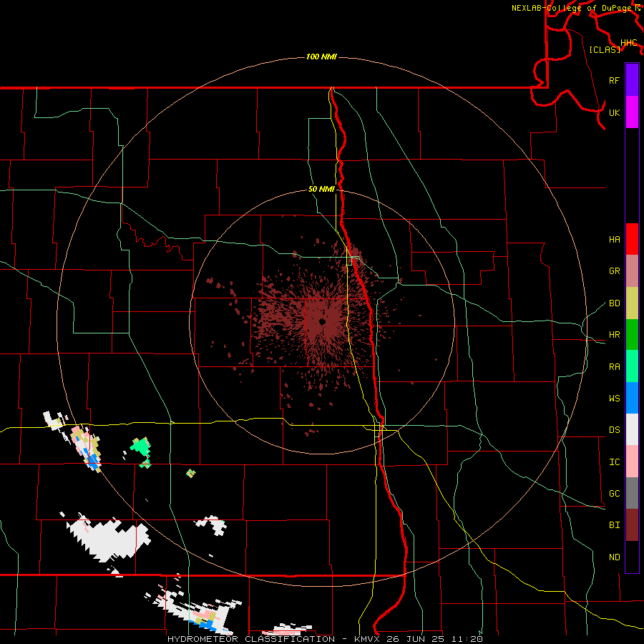Image resolution: width=644 pixels, height=644 pixels.
Task: Click the UK magenta legend swatch
Action: (x=632, y=112)
